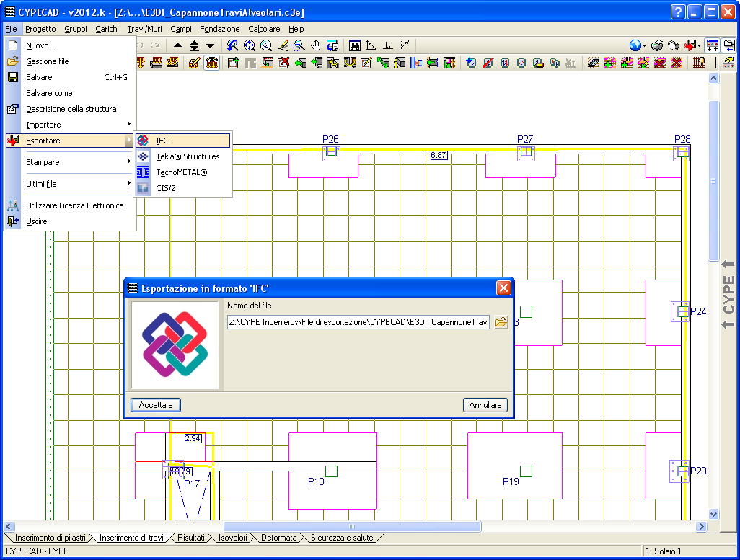
Task: Close the IFC export dialog
Action: point(503,288)
